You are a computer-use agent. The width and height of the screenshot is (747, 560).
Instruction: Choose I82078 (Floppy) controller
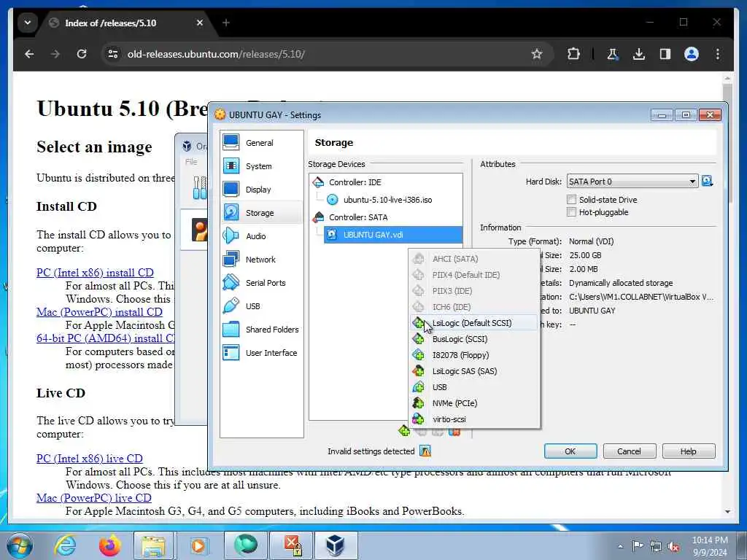pos(474,355)
